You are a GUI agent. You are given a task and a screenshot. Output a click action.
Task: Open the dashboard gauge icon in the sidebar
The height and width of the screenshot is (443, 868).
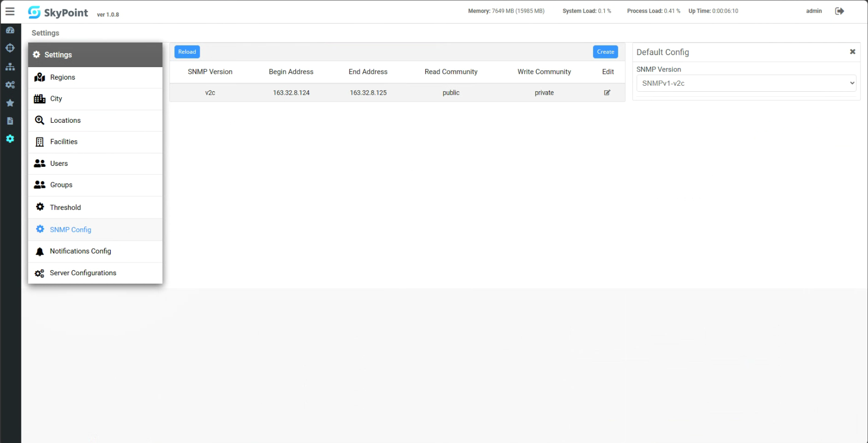pyautogui.click(x=10, y=30)
